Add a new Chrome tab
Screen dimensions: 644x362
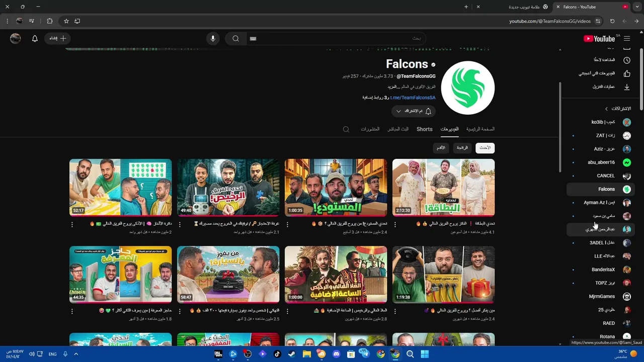tap(466, 7)
